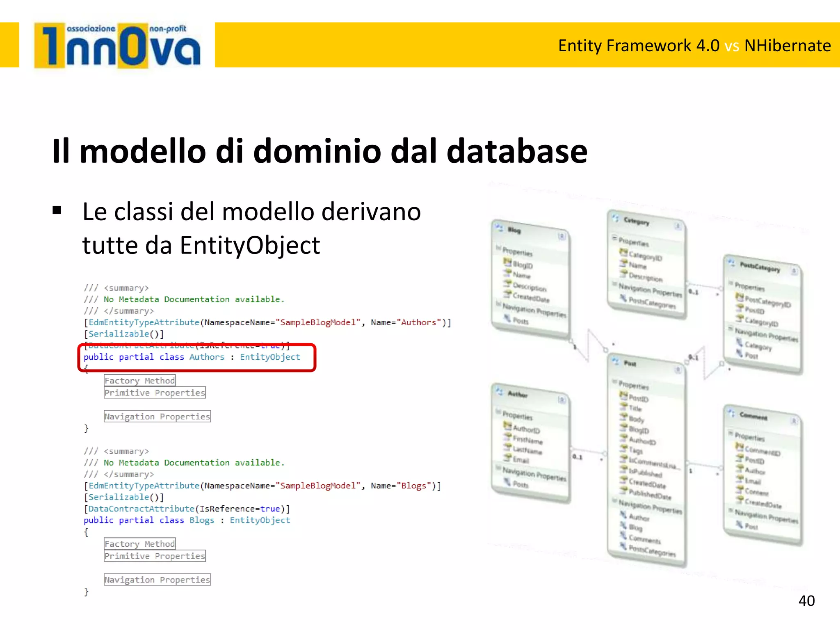Click the key icon next to AuthorID in Author entity
This screenshot has height=630, width=840.
[507, 426]
